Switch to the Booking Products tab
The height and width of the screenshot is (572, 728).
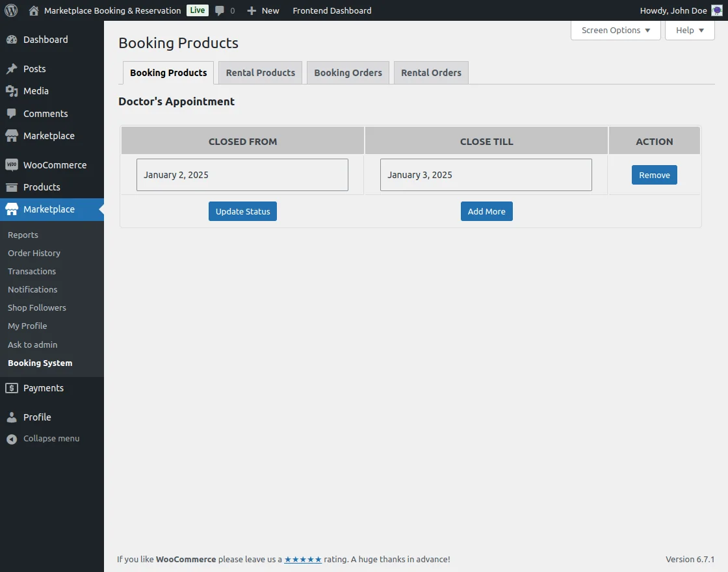point(168,73)
